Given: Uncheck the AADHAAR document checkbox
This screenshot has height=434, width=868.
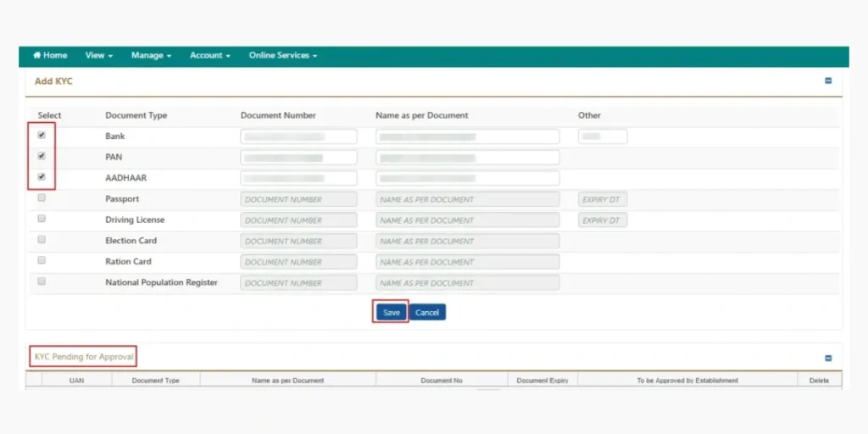Looking at the screenshot, I should coord(42,177).
